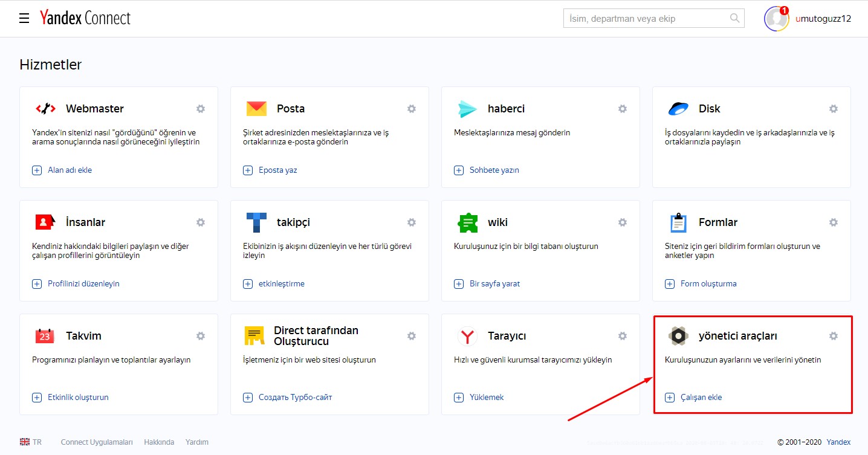Image resolution: width=868 pixels, height=455 pixels.
Task: Open the Yardım footer link
Action: pyautogui.click(x=197, y=442)
